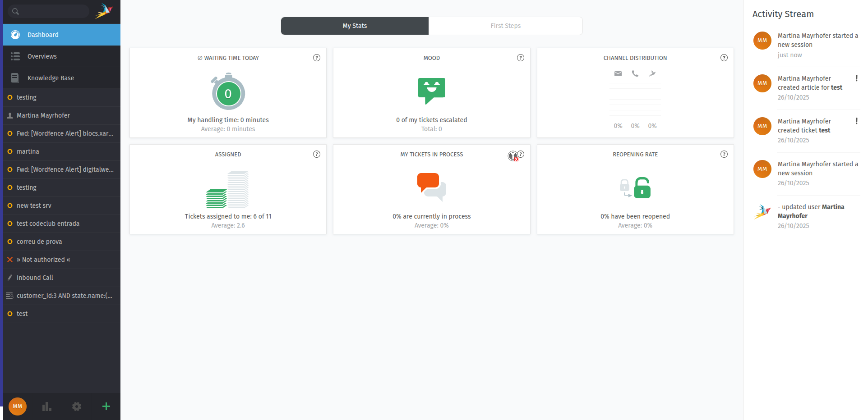The width and height of the screenshot is (868, 420).
Task: Show help for Assigned widget
Action: pos(317,154)
